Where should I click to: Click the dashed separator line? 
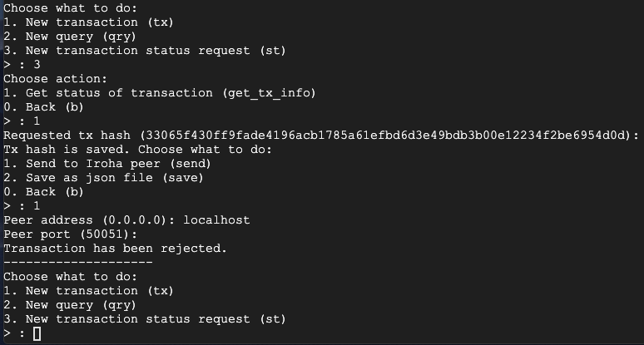(77, 262)
